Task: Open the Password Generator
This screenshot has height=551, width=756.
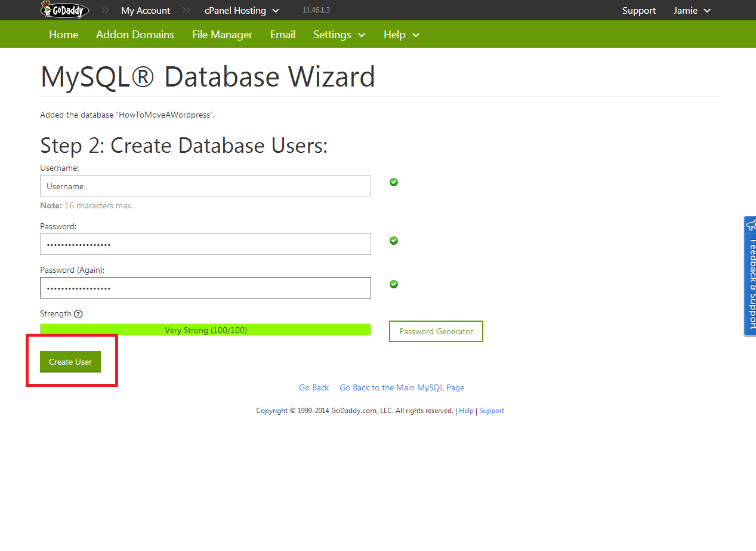Action: click(436, 331)
